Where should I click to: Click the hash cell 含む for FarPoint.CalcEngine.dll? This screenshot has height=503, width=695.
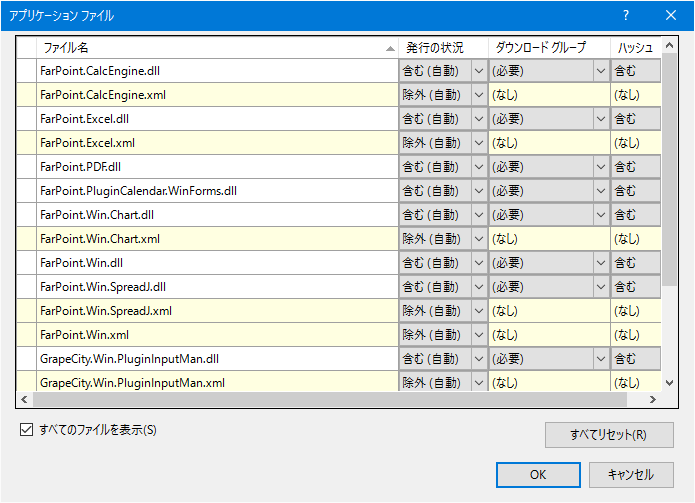coord(636,71)
